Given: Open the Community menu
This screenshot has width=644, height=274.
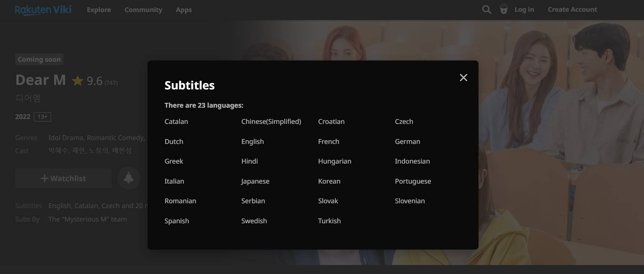Looking at the screenshot, I should point(143,10).
